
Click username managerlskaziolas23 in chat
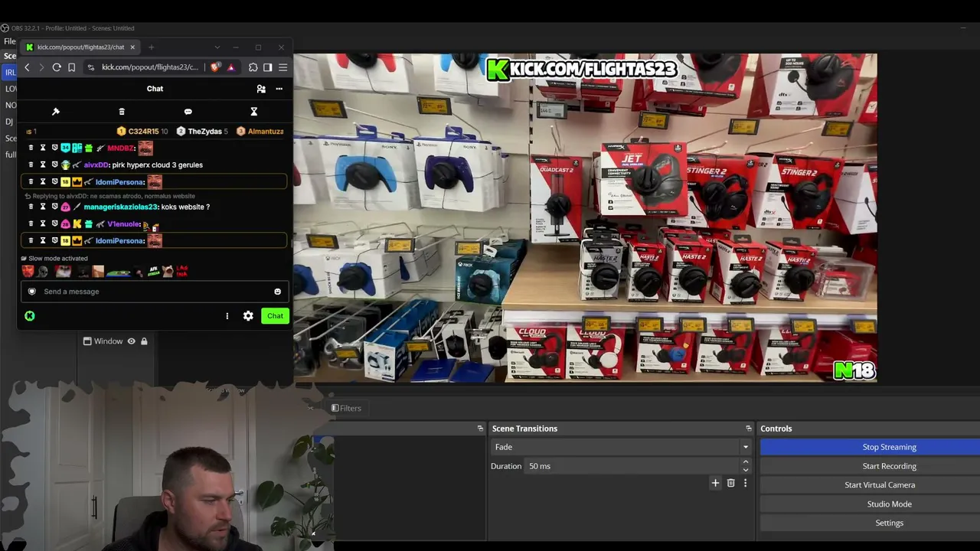tap(121, 207)
